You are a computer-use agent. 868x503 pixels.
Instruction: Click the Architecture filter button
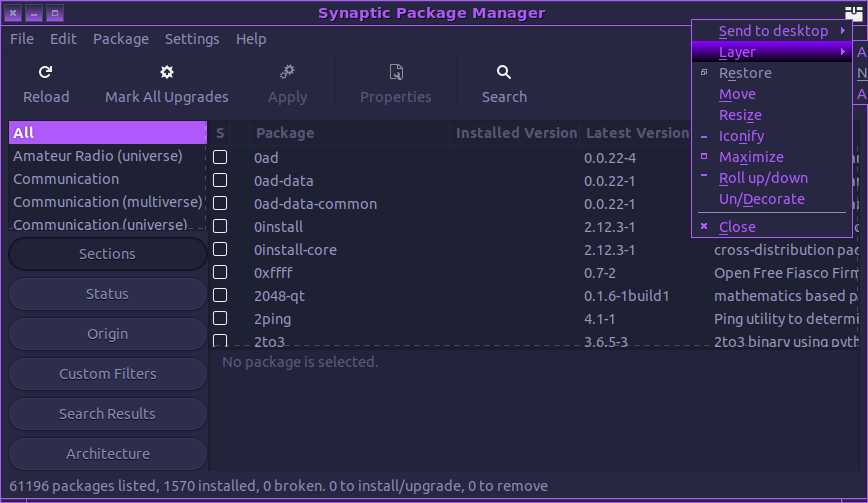tap(107, 453)
